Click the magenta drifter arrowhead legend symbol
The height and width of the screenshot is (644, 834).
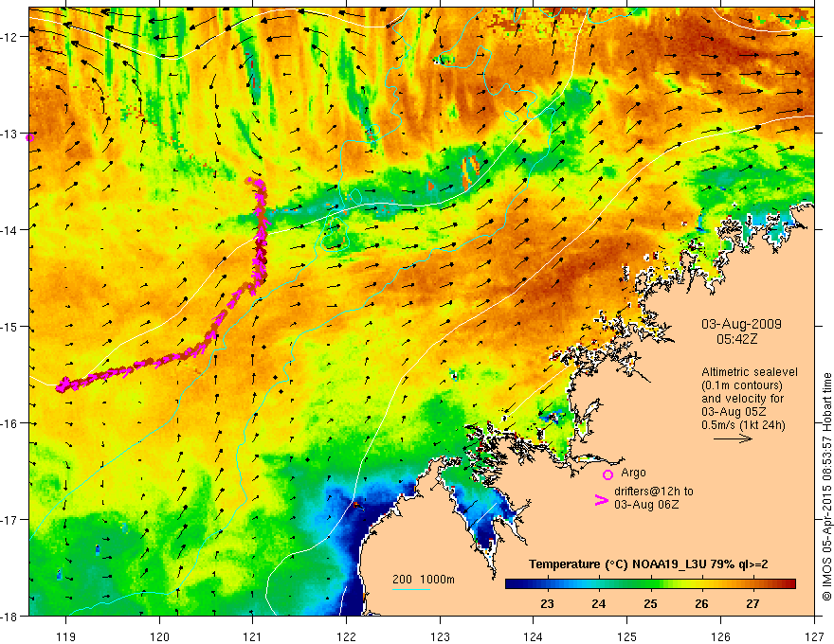[601, 500]
